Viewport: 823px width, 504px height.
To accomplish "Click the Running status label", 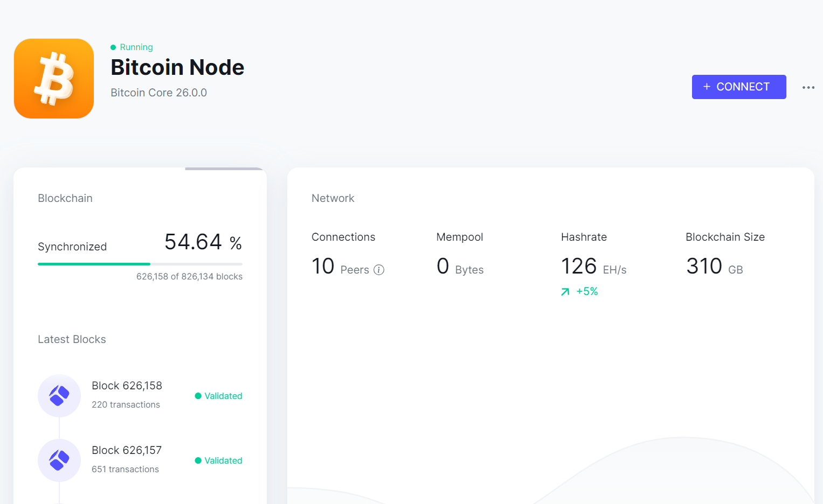I will 136,47.
